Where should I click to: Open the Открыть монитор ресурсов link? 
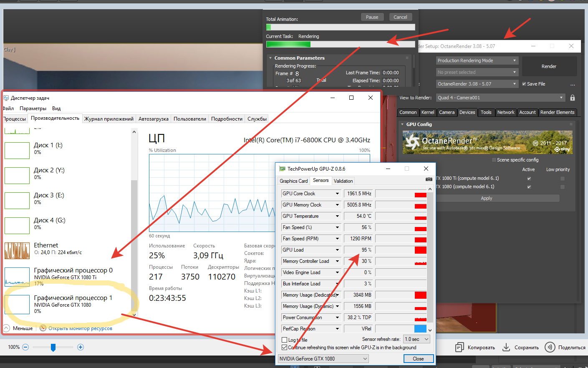click(x=80, y=328)
